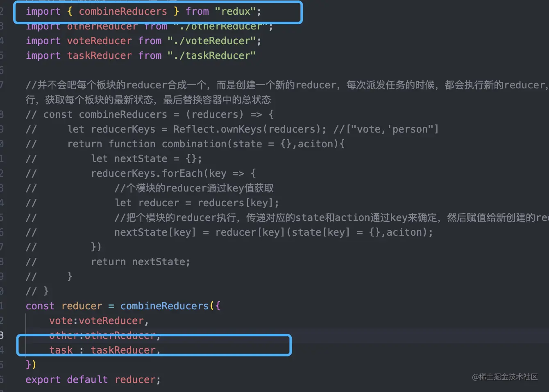The height and width of the screenshot is (392, 549).
Task: Click comment //个模块的reducer通过key值获取
Action: tap(194, 188)
